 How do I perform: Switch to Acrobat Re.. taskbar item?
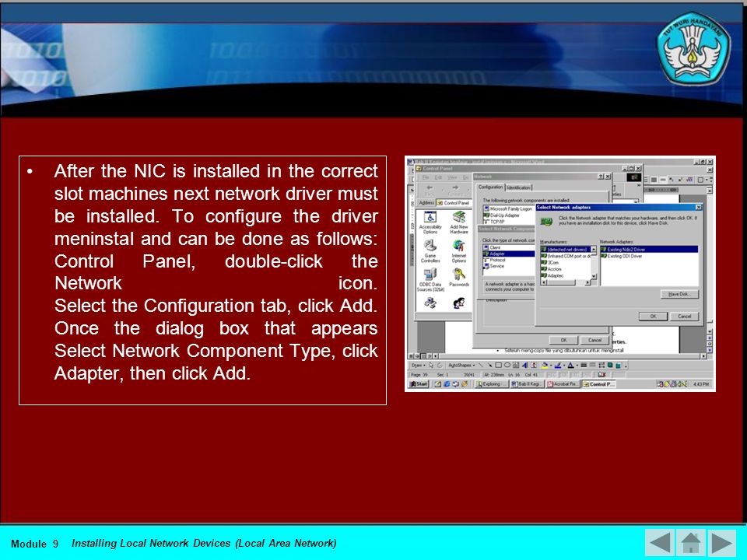tap(562, 383)
